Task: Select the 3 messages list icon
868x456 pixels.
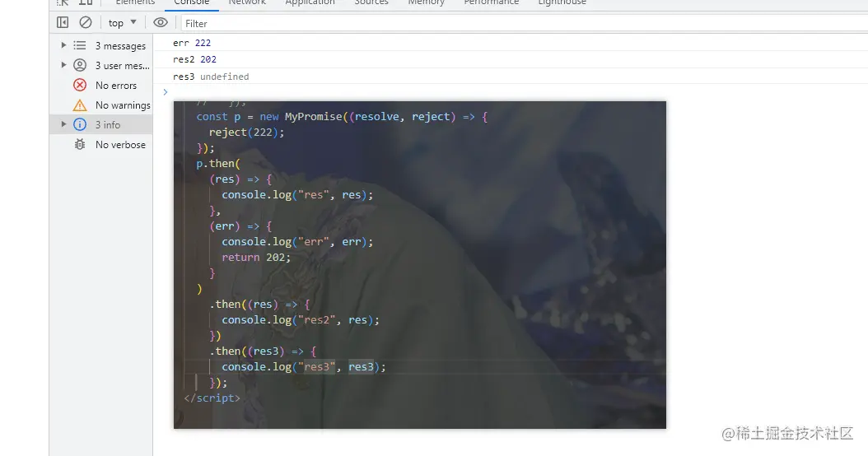Action: 80,45
